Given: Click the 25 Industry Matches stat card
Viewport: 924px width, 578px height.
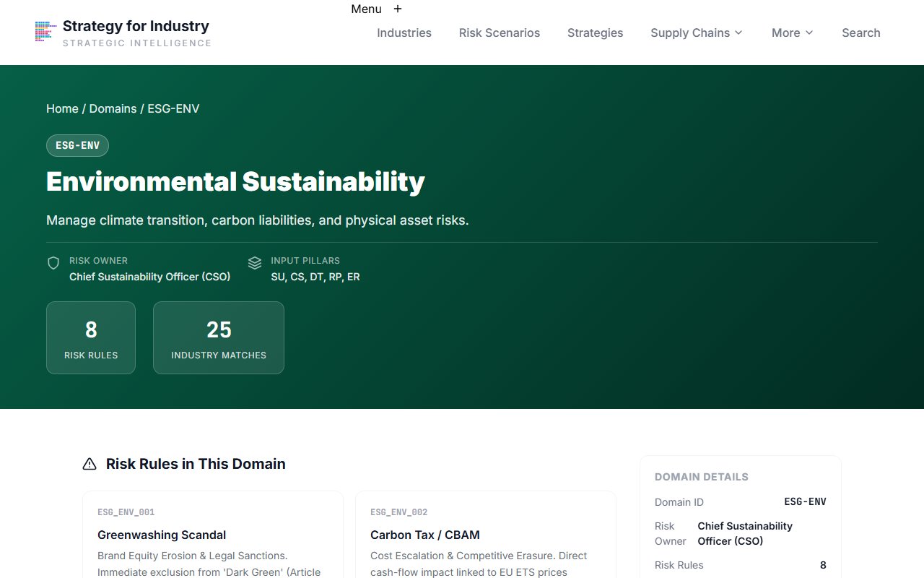Looking at the screenshot, I should 219,337.
